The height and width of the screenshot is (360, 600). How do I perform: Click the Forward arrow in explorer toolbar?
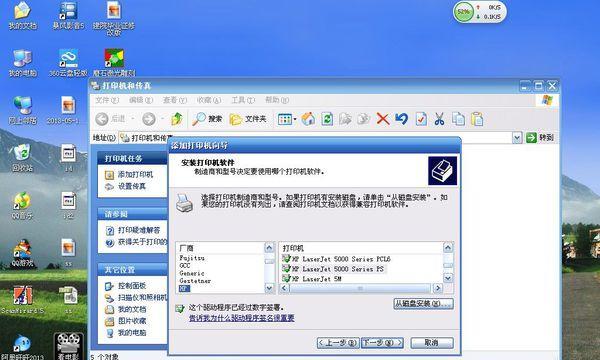(x=149, y=119)
